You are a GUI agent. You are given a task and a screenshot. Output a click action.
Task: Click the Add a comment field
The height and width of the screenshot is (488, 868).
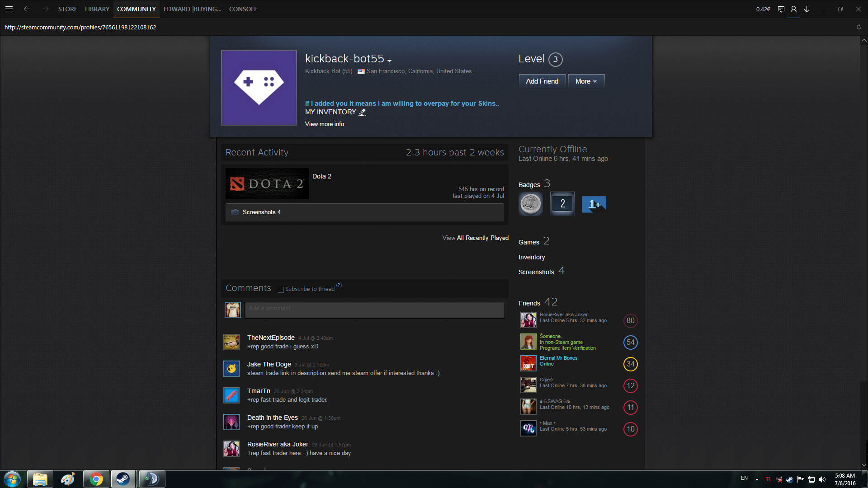tap(374, 310)
